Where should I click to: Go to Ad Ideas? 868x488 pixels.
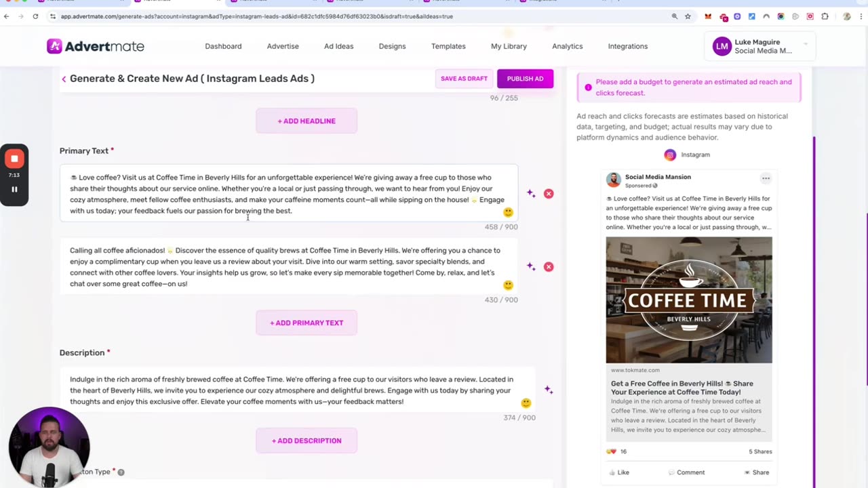coord(338,46)
